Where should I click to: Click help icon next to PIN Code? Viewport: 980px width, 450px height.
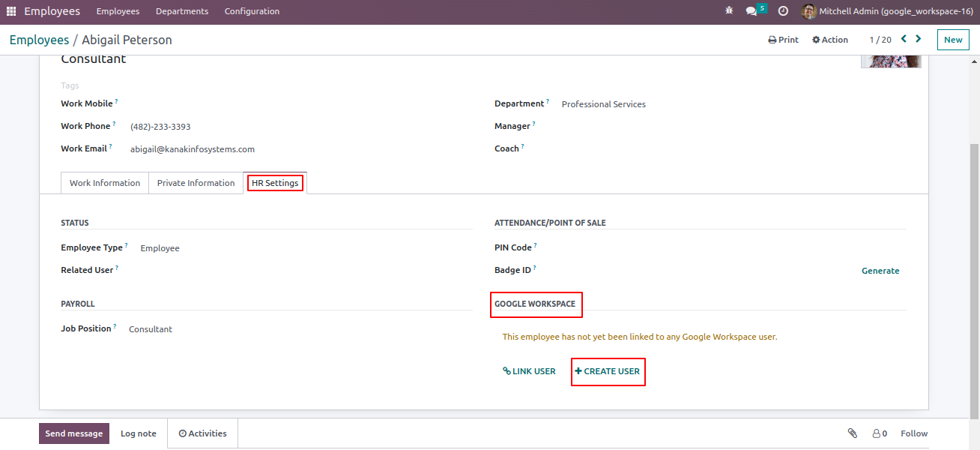coord(536,245)
